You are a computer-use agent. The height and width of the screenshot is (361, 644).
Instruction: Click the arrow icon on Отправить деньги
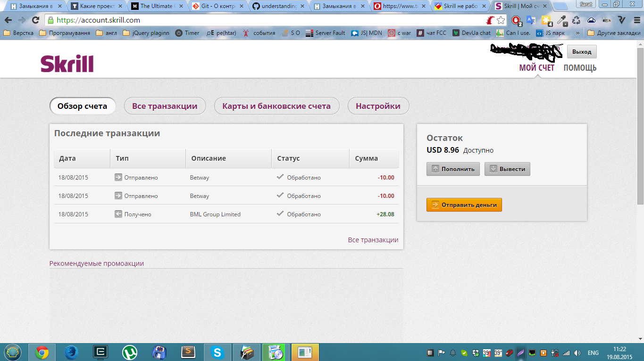coord(435,205)
